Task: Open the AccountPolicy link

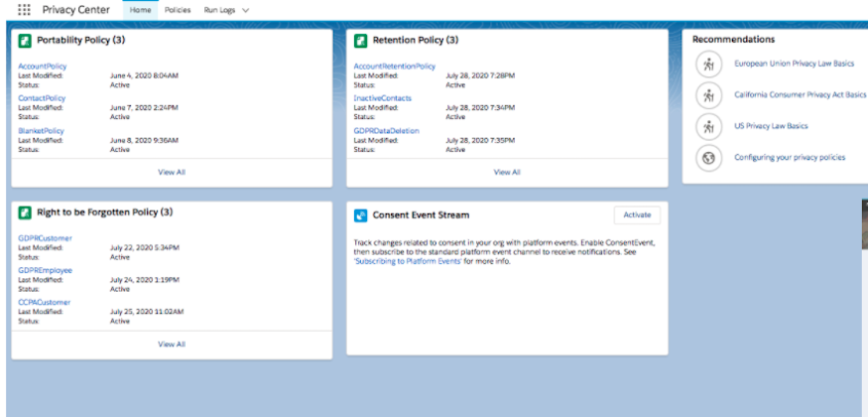Action: pos(43,67)
